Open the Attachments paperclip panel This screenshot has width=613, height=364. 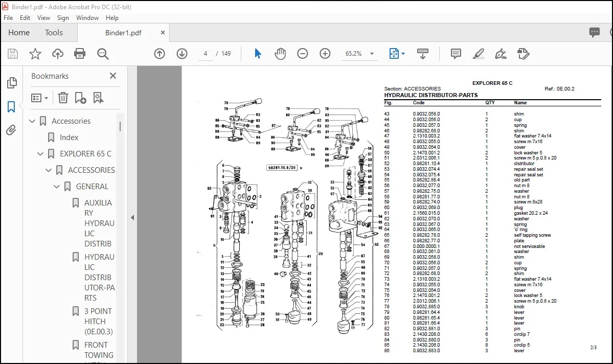coord(11,130)
